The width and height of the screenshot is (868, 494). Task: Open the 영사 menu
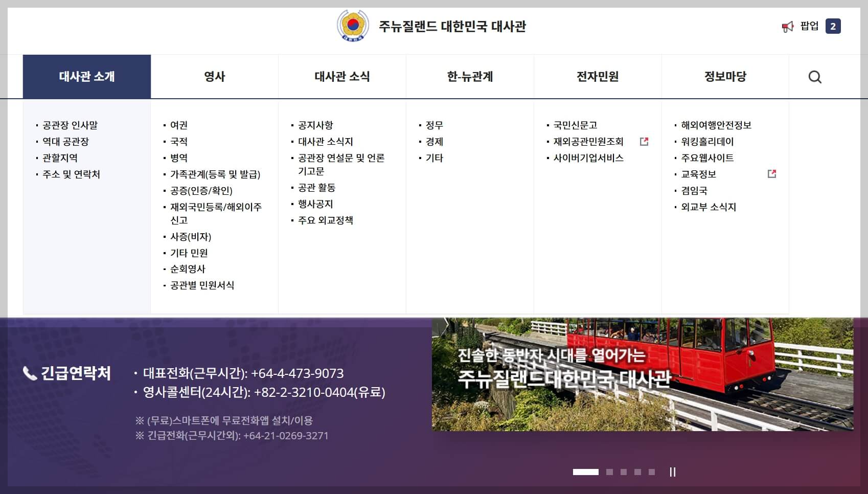click(x=215, y=76)
